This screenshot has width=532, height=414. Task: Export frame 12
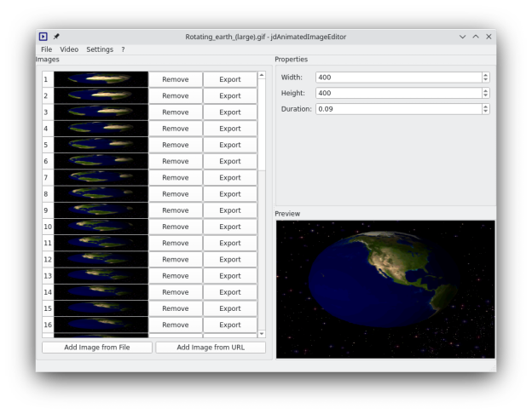230,259
